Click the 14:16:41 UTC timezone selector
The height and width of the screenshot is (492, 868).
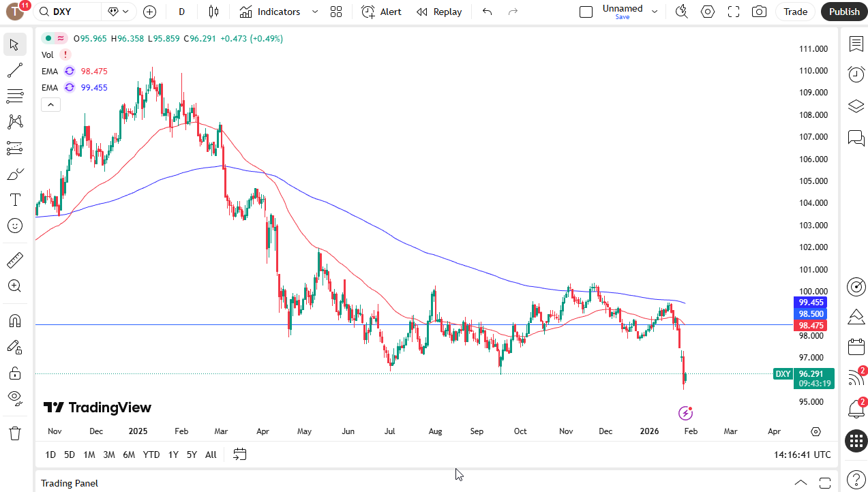coord(803,455)
